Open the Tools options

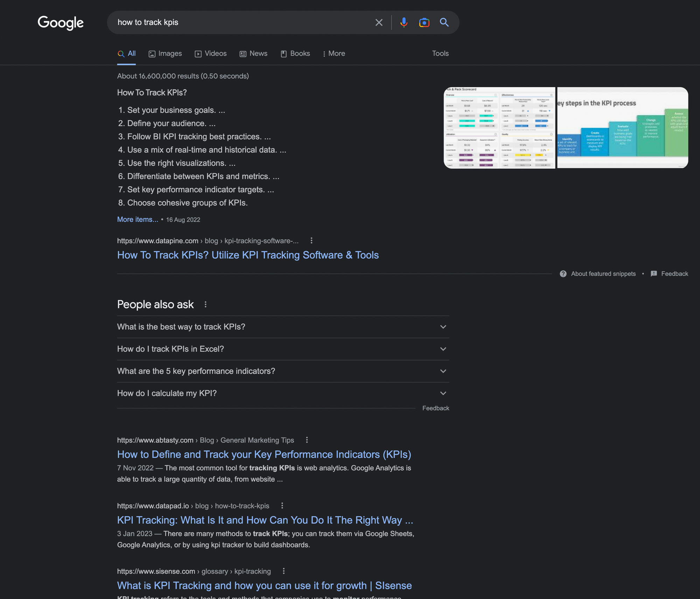click(440, 54)
